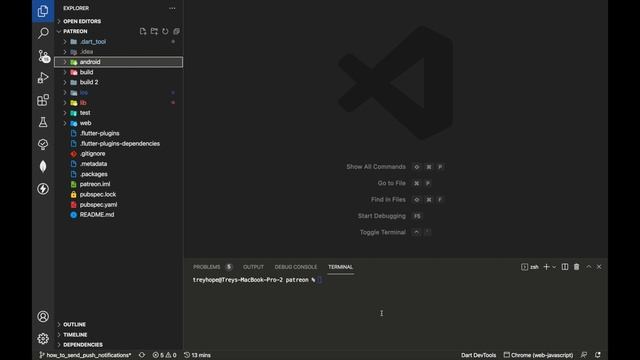Expand the .dart_tool folder
The width and height of the screenshot is (640, 360).
[118, 42]
